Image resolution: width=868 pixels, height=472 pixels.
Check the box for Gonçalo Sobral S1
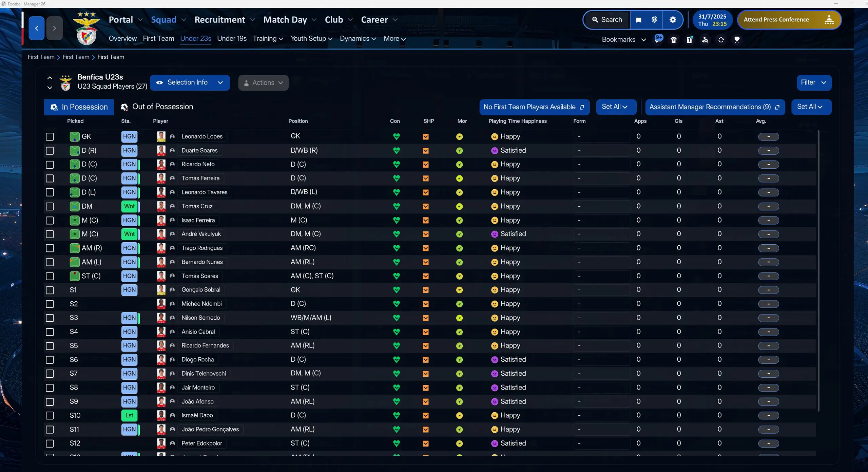[50, 290]
